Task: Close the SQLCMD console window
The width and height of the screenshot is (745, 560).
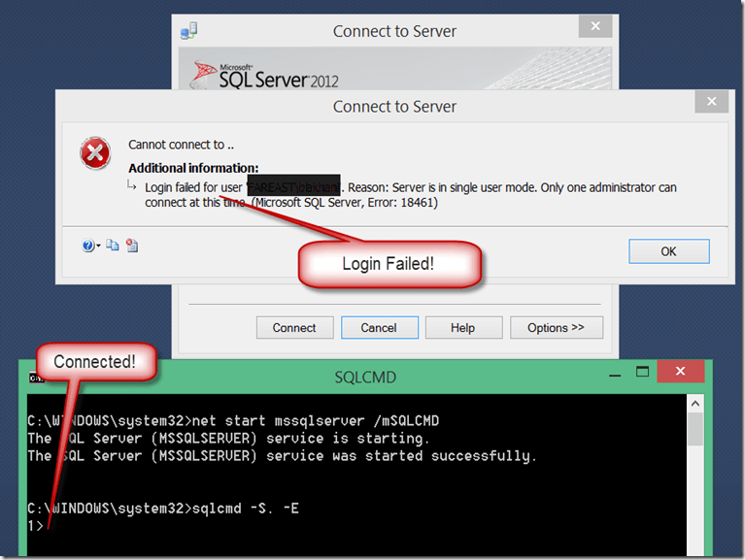Action: coord(680,373)
